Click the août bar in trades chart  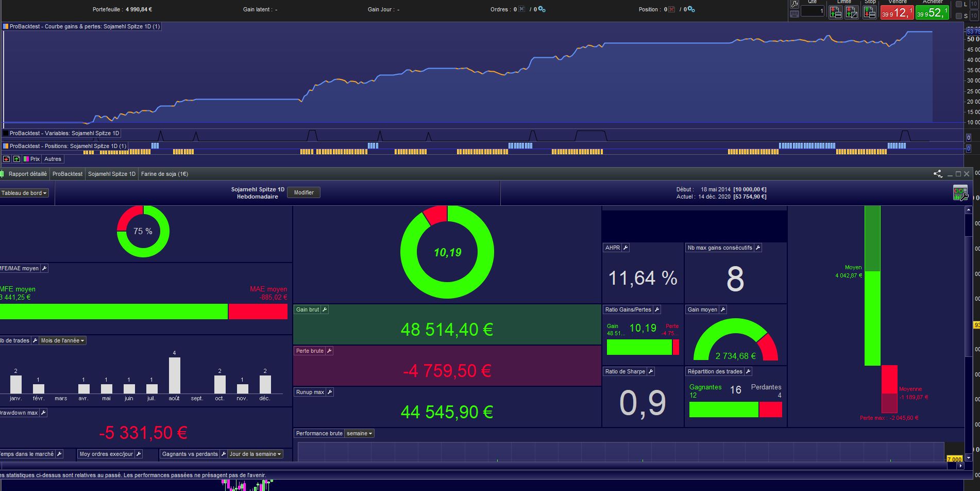(x=175, y=375)
